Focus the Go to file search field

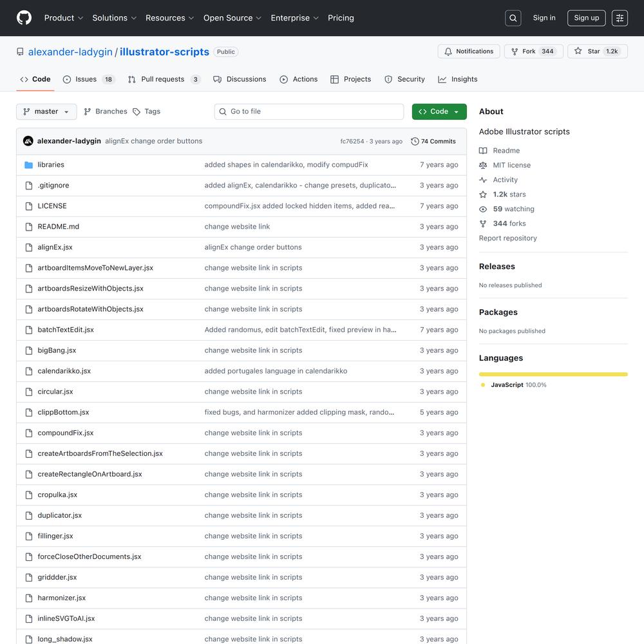[x=309, y=111]
